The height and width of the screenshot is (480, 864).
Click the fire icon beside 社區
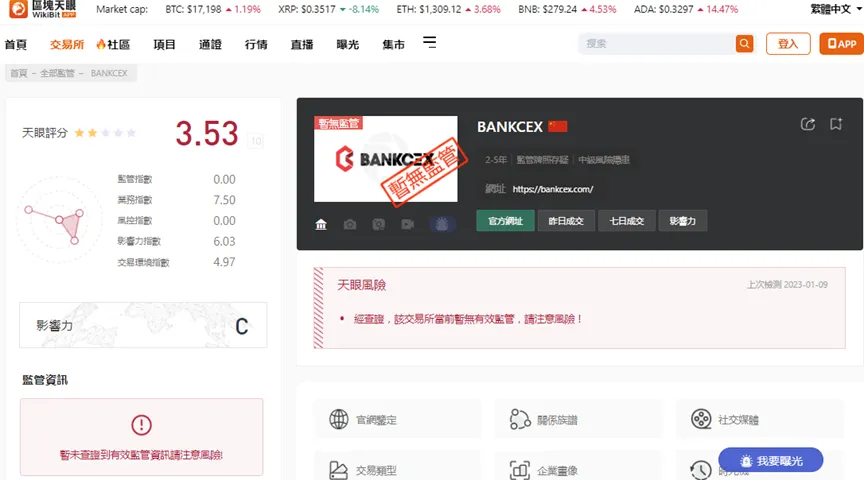pyautogui.click(x=101, y=44)
